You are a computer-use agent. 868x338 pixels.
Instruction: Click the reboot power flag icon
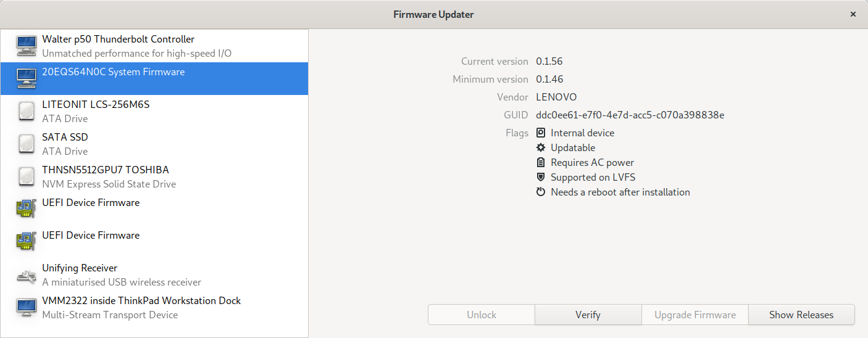pos(541,192)
